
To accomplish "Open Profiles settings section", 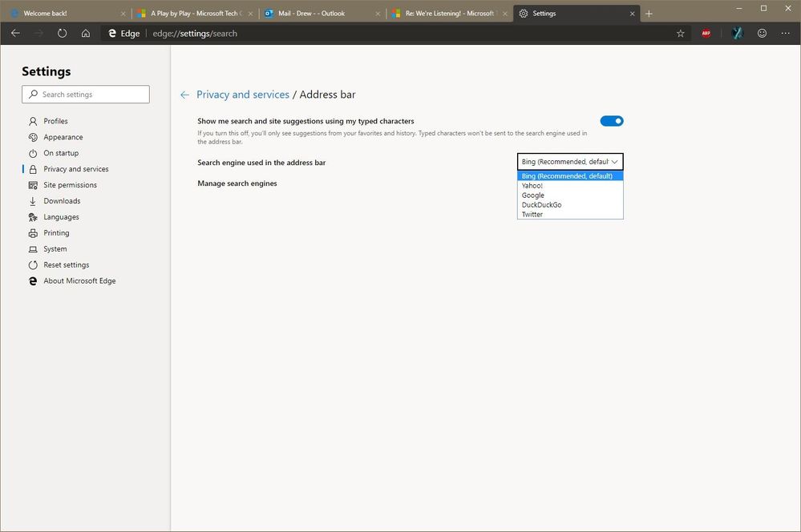I will pos(55,121).
